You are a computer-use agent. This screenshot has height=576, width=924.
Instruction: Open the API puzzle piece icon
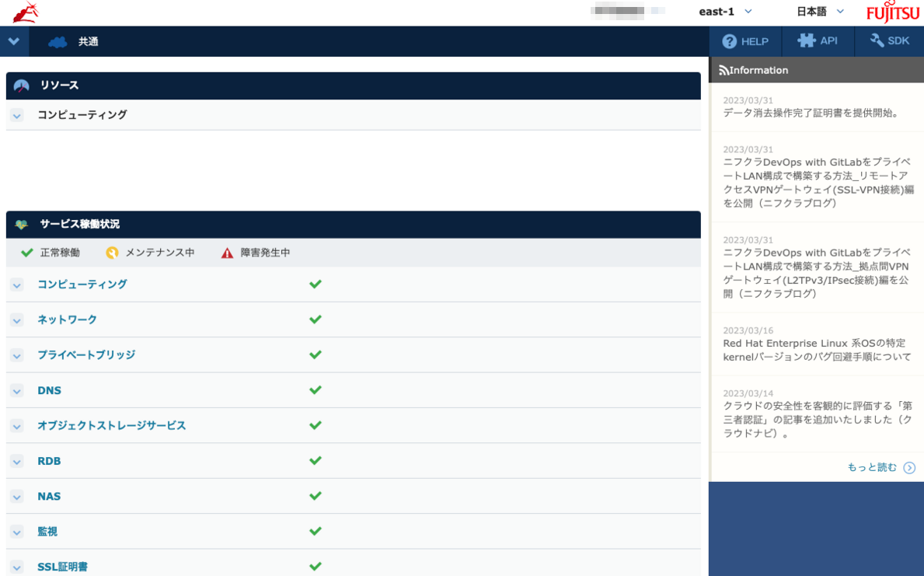coord(806,41)
